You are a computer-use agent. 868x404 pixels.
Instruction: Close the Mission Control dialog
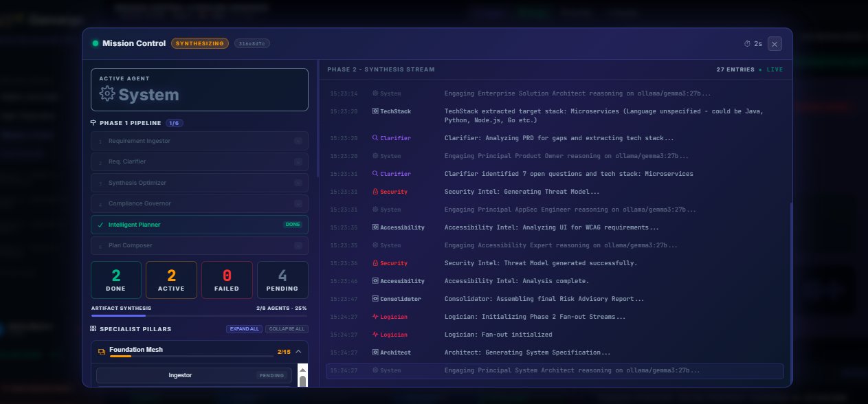pos(775,43)
